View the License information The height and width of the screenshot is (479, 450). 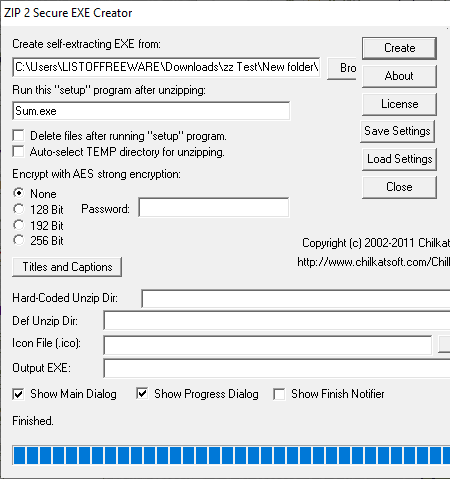(399, 104)
